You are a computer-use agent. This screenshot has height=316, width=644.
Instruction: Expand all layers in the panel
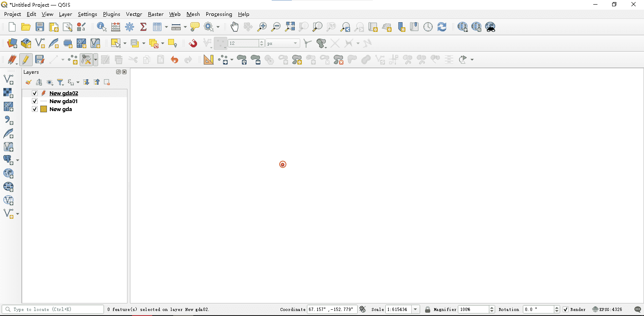point(86,82)
